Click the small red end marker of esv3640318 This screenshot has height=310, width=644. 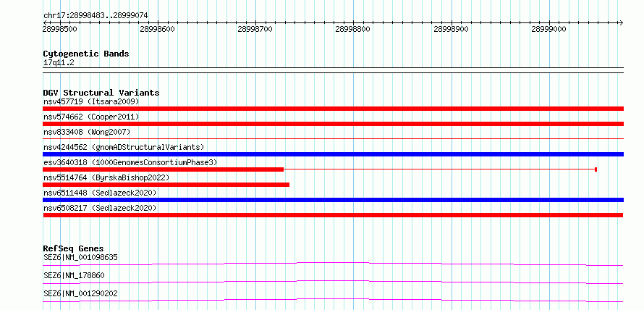tap(596, 169)
